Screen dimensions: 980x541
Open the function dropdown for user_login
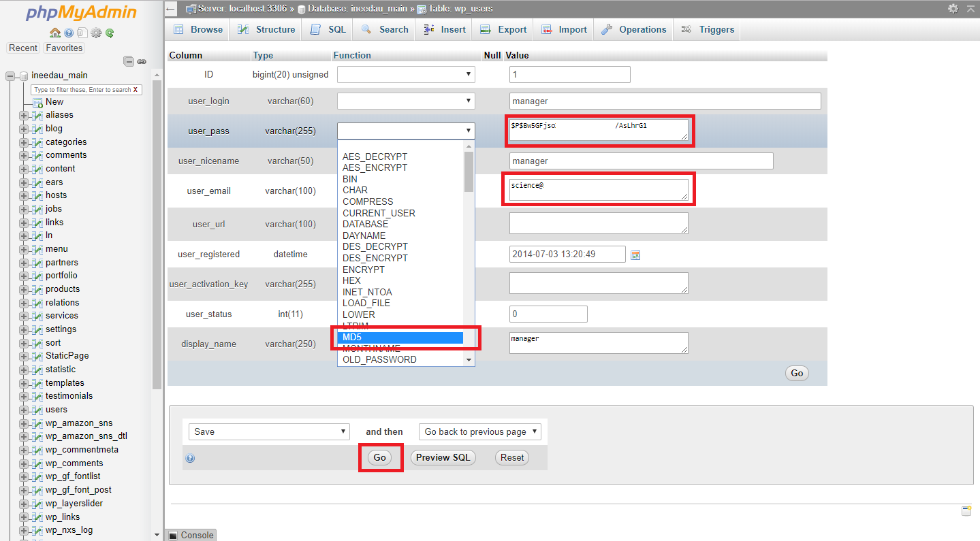coord(406,101)
